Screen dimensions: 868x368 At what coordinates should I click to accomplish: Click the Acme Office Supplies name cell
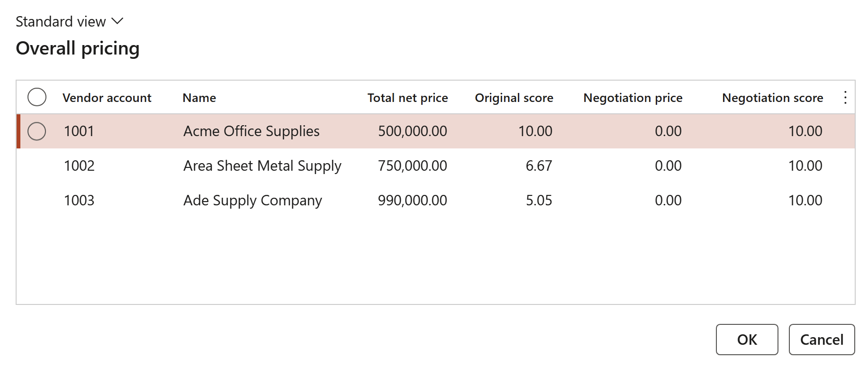click(x=252, y=131)
